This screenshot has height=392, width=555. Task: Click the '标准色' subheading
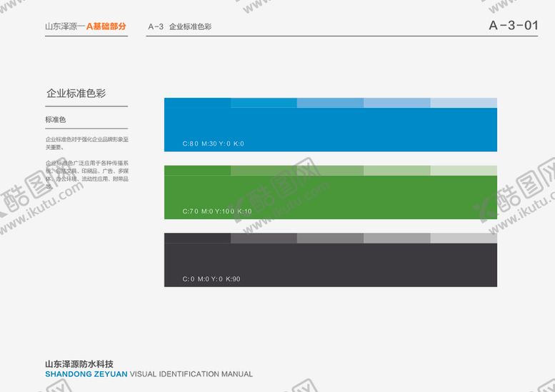point(56,119)
